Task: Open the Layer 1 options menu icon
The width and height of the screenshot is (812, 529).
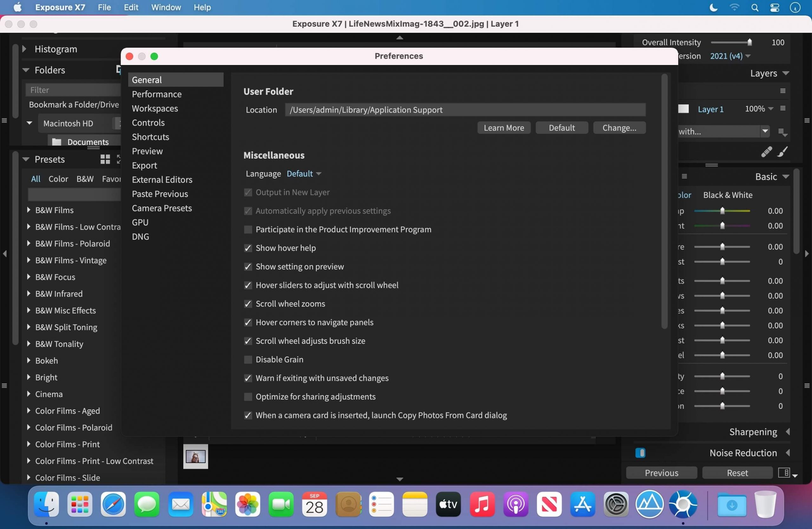Action: coord(783,108)
